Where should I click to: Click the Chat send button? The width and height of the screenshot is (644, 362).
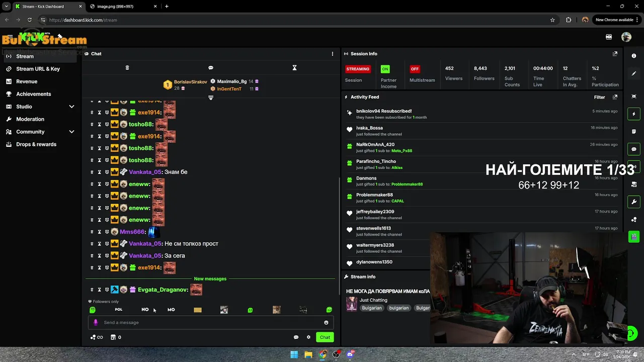click(x=325, y=337)
